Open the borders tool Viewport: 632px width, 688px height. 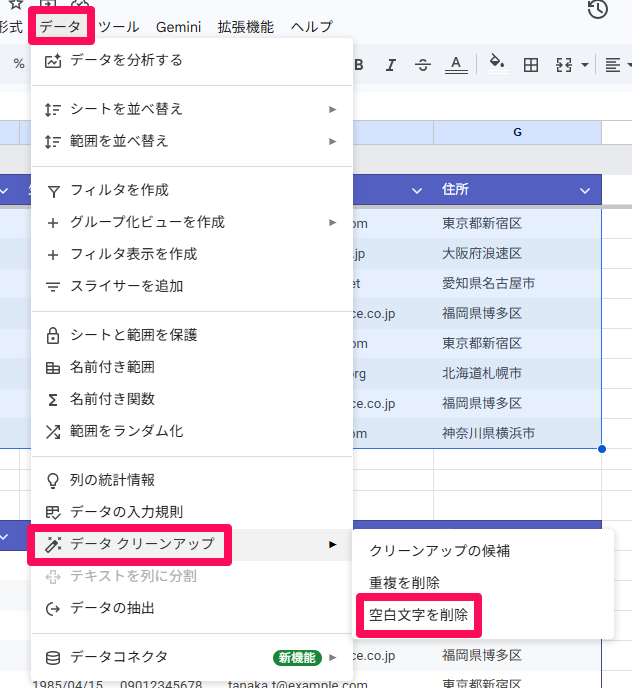pyautogui.click(x=531, y=65)
